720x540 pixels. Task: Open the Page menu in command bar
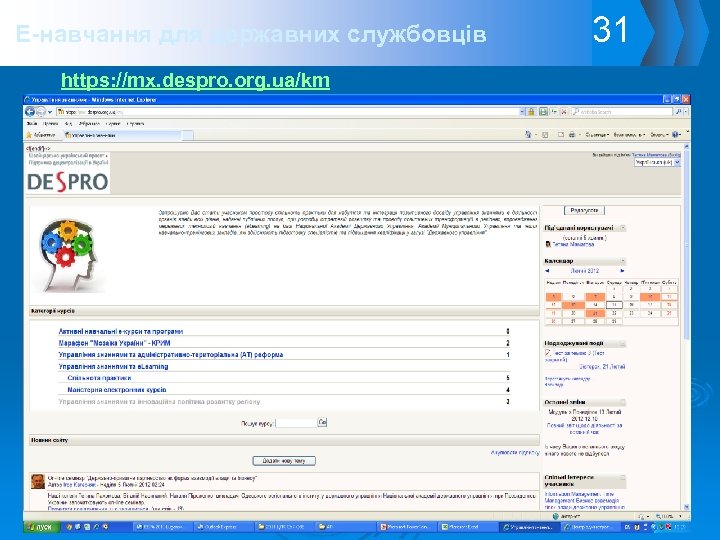pyautogui.click(x=597, y=135)
